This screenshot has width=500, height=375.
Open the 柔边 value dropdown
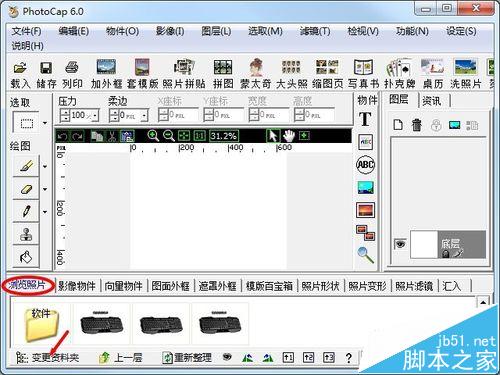pyautogui.click(x=145, y=116)
